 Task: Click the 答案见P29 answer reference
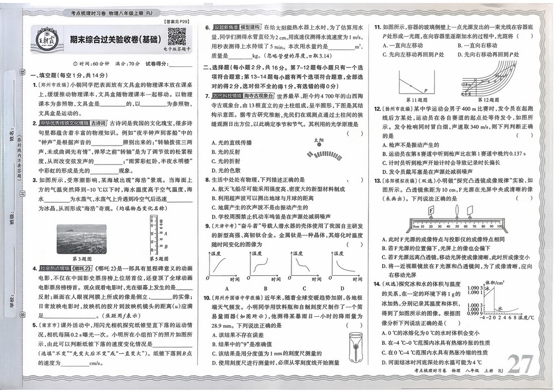pos(178,21)
